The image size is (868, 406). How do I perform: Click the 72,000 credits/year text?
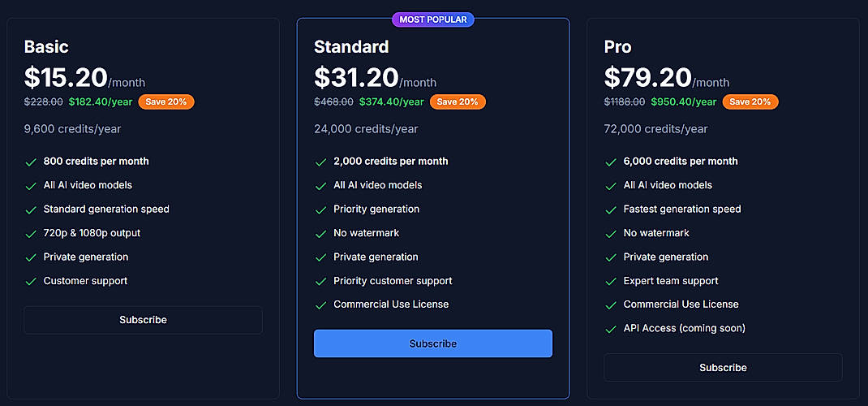coord(656,129)
